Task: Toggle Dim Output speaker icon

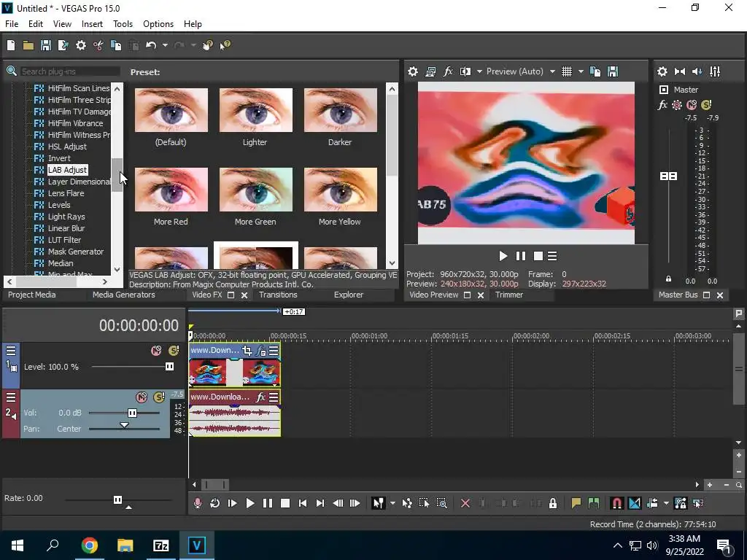Action: [x=697, y=71]
